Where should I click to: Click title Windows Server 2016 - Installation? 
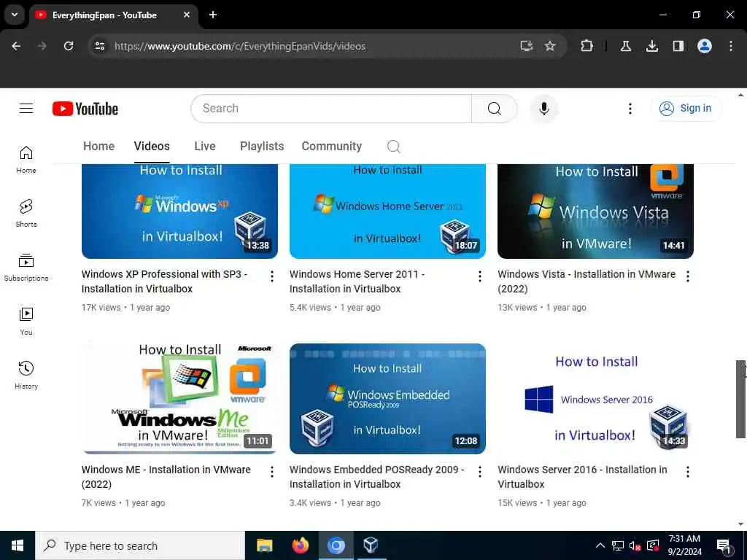click(x=582, y=477)
